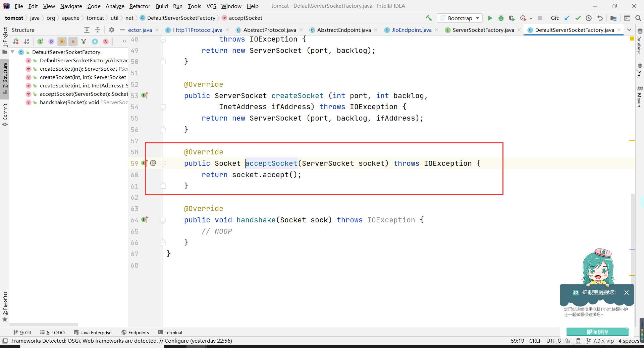This screenshot has width=644, height=348.
Task: Toggle Show Fields filter
Action: 62,42
